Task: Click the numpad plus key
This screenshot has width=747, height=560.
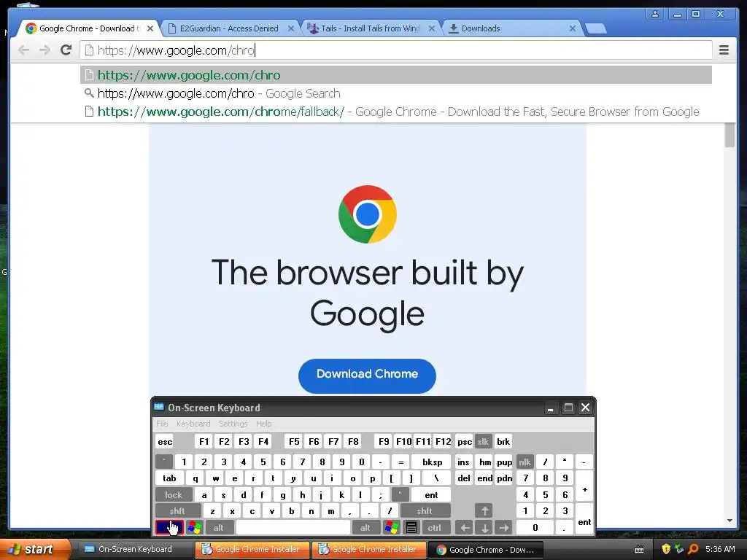Action: tap(584, 487)
